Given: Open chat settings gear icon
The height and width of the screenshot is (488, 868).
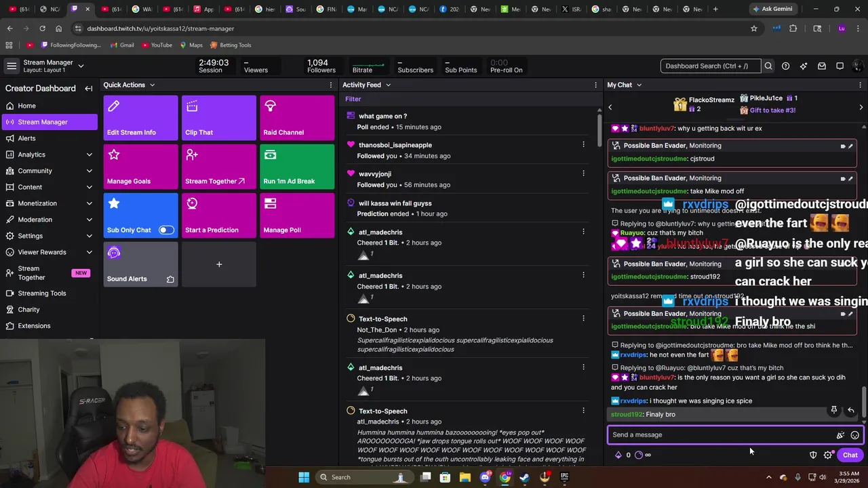Looking at the screenshot, I should point(828,455).
